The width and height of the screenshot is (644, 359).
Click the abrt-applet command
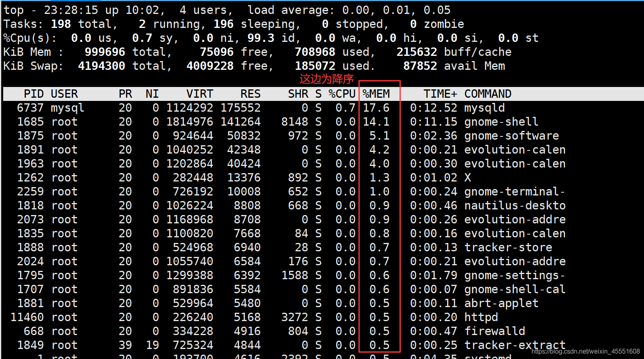tap(501, 303)
